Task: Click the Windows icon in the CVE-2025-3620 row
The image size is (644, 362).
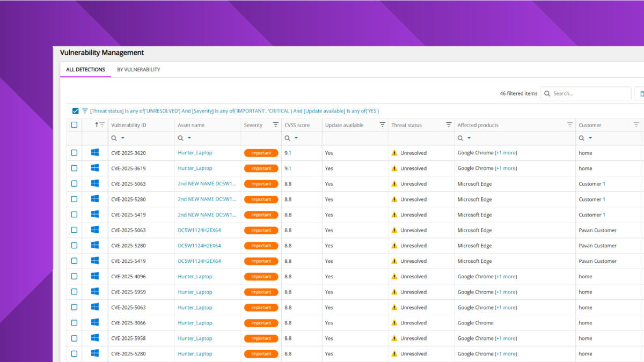Action: 94,152
